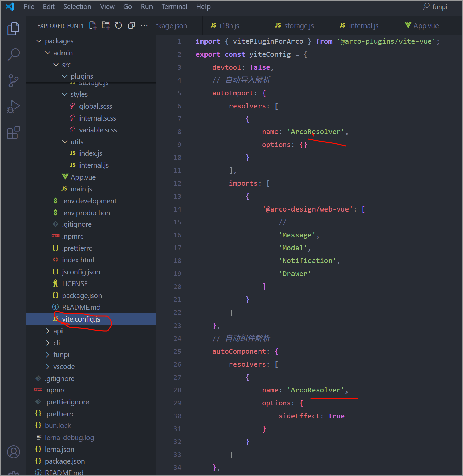463x476 pixels.
Task: Click 'autoComponent' key in code
Action: (239, 351)
